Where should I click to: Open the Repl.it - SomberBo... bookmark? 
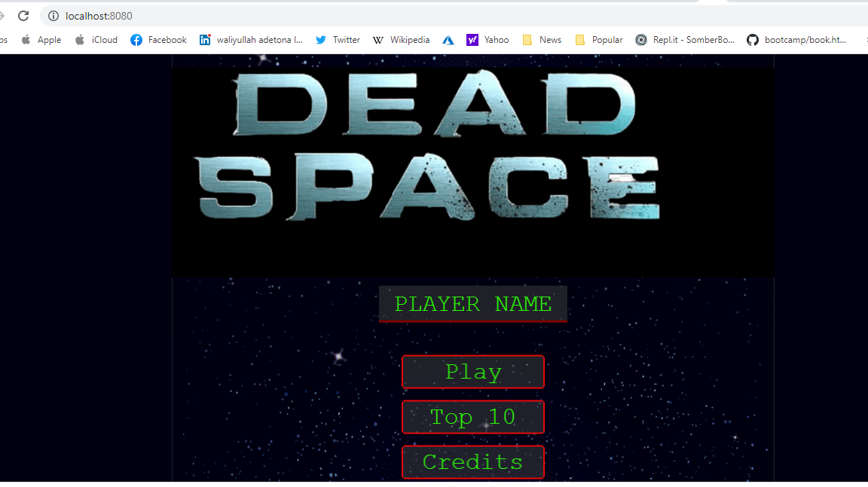pyautogui.click(x=685, y=40)
